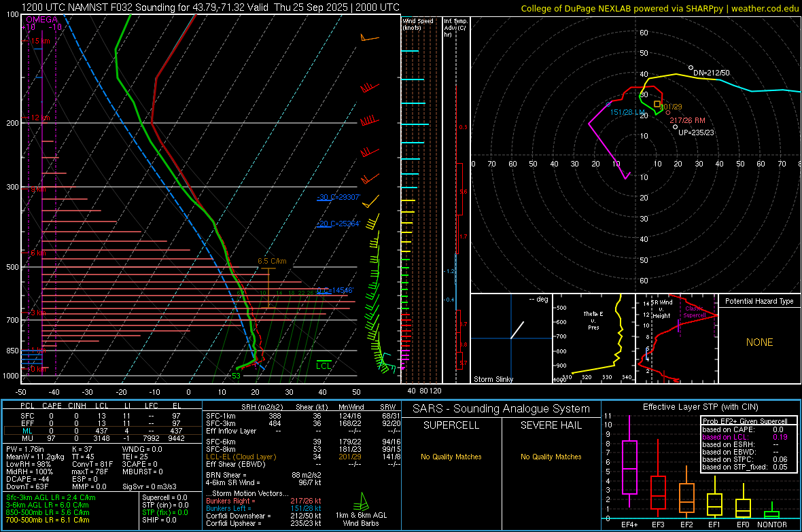This screenshot has width=802, height=532.
Task: Click the Storm Slinky panel label
Action: pyautogui.click(x=493, y=379)
